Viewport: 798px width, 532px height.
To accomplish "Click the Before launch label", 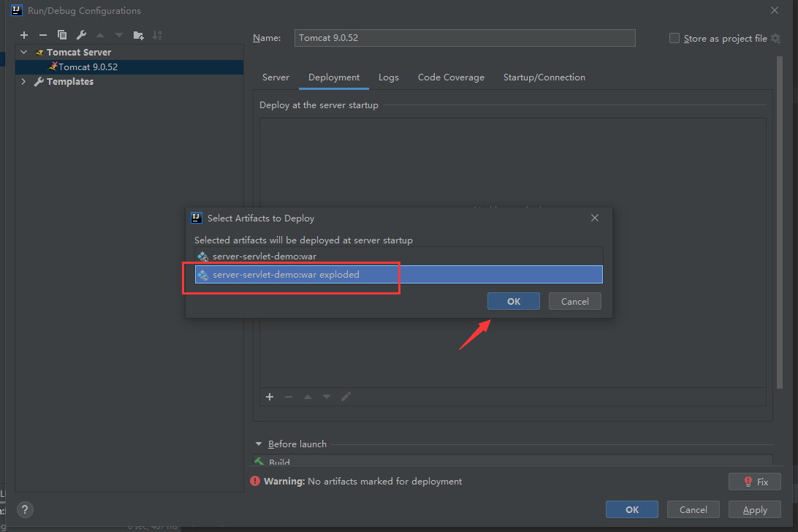I will tap(297, 444).
